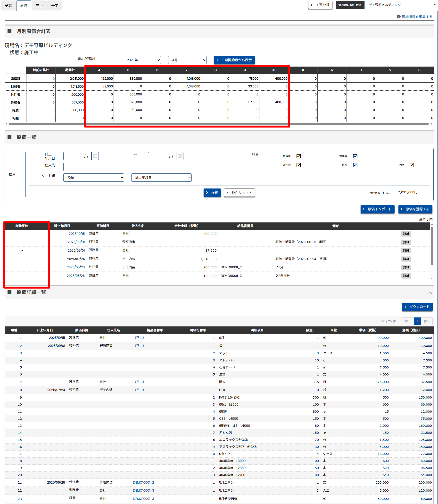Disable the 相殺 checkbox
The width and height of the screenshot is (438, 504).
(x=412, y=165)
